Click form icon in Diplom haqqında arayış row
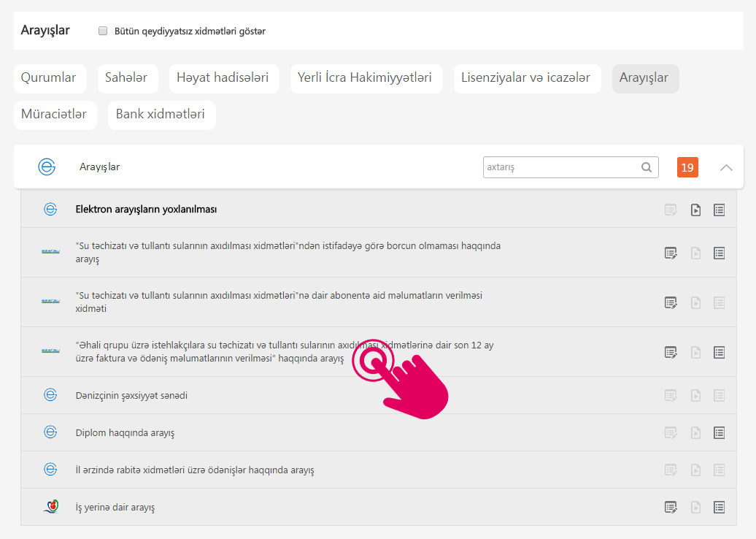756x539 pixels. [x=671, y=433]
